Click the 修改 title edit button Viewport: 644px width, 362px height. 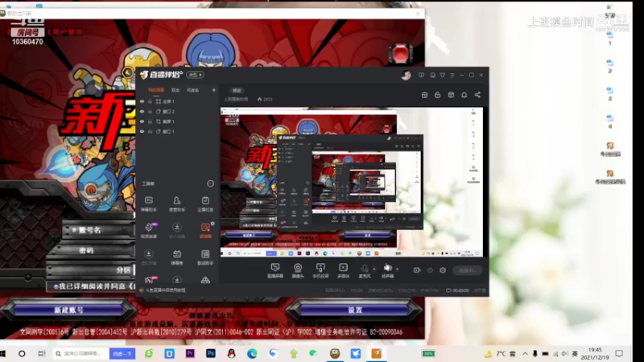pyautogui.click(x=237, y=90)
